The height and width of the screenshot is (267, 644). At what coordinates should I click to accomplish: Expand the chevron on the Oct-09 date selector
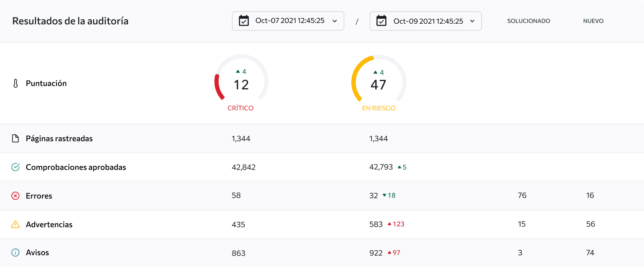(472, 21)
